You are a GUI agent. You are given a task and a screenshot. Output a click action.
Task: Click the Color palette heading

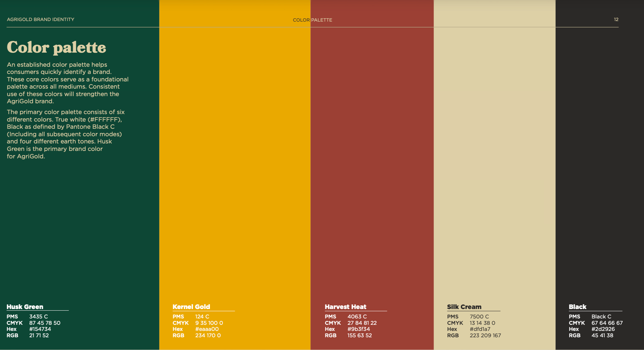coord(57,47)
